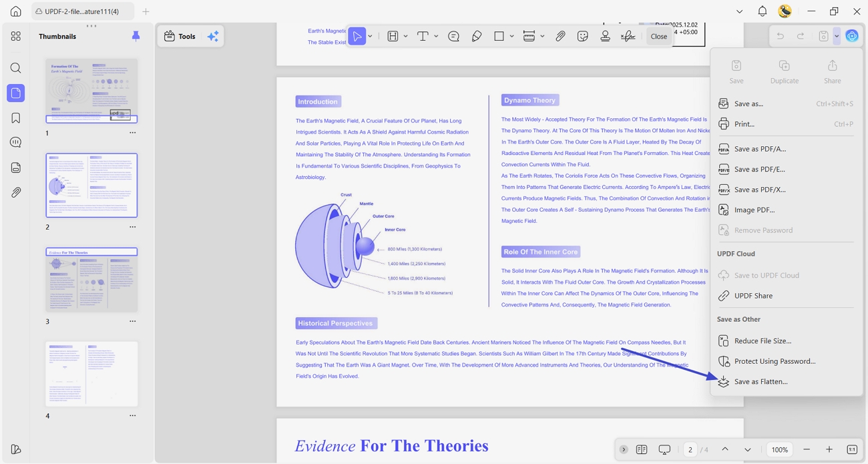
Task: Select the Text T tool
Action: [423, 36]
